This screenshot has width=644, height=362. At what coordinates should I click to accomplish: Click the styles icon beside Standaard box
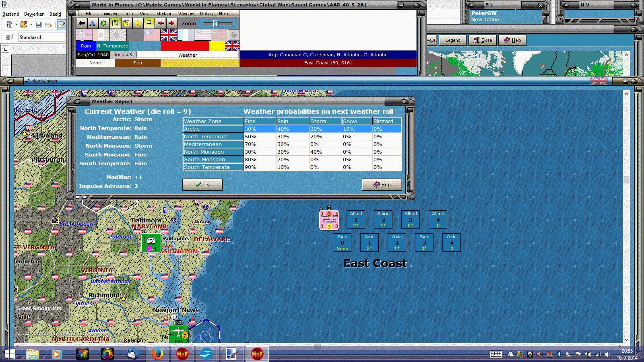[9, 37]
